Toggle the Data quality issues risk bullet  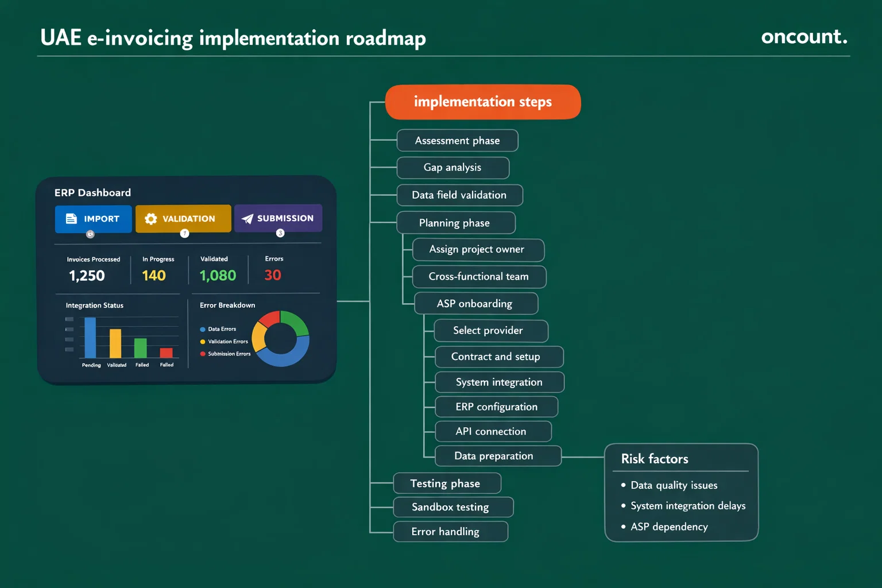coord(624,485)
